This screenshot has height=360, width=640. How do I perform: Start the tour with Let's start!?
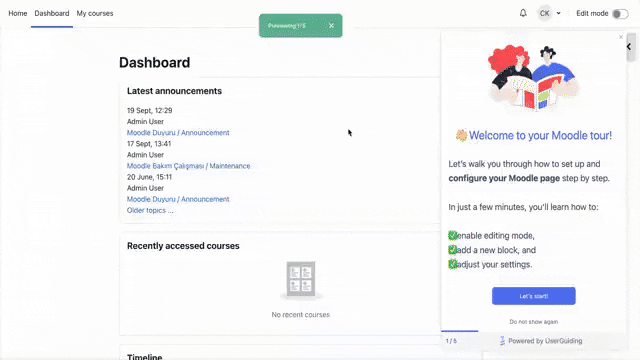533,296
